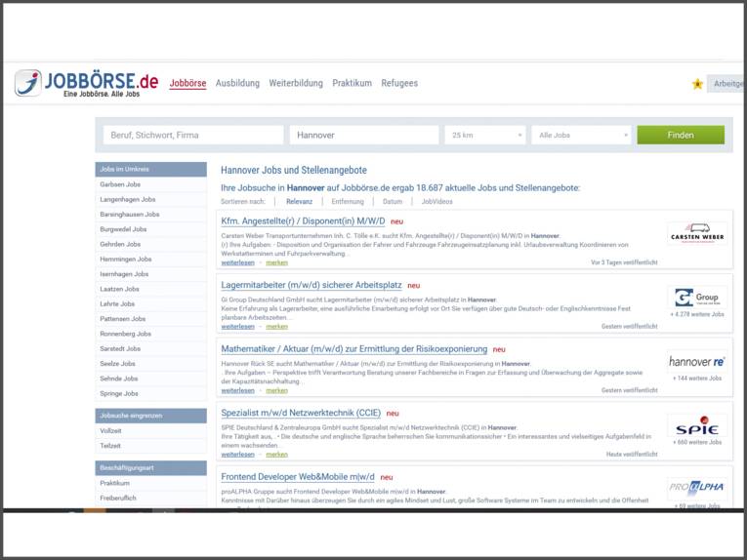The height and width of the screenshot is (560, 747).
Task: Open the Langenhagen Jobs sidebar link
Action: click(127, 199)
